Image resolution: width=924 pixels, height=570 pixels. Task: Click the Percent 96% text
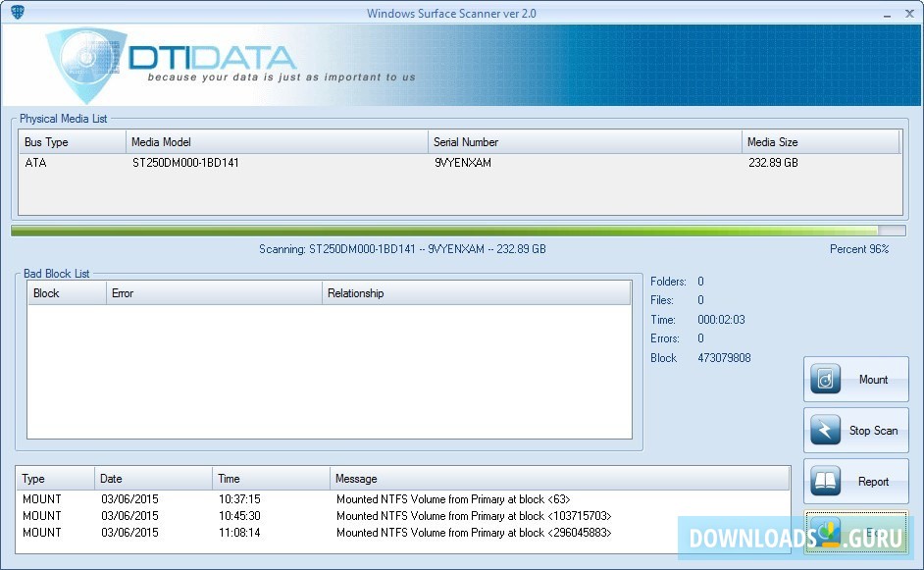click(859, 249)
